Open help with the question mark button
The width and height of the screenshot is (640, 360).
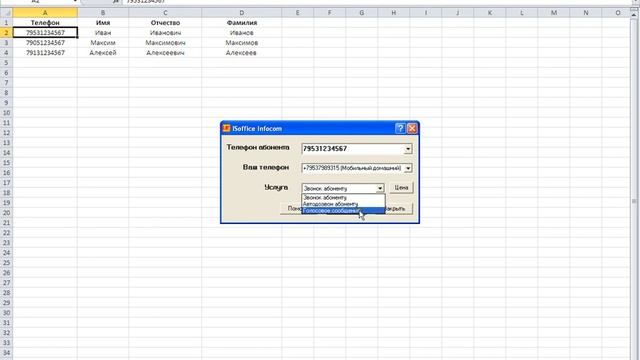400,129
